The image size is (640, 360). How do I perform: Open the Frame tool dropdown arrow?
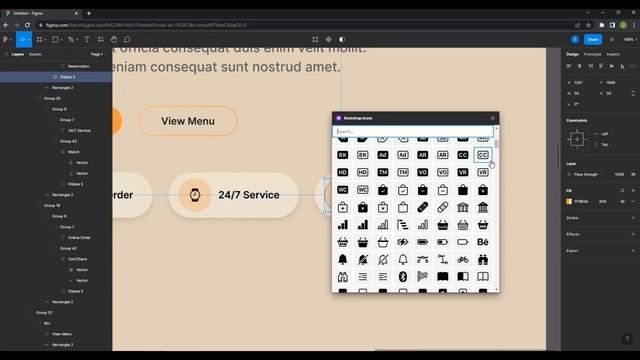[45, 40]
